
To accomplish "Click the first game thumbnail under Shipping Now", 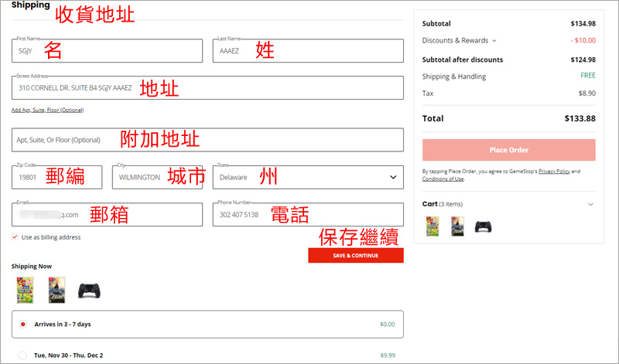I will tap(26, 290).
